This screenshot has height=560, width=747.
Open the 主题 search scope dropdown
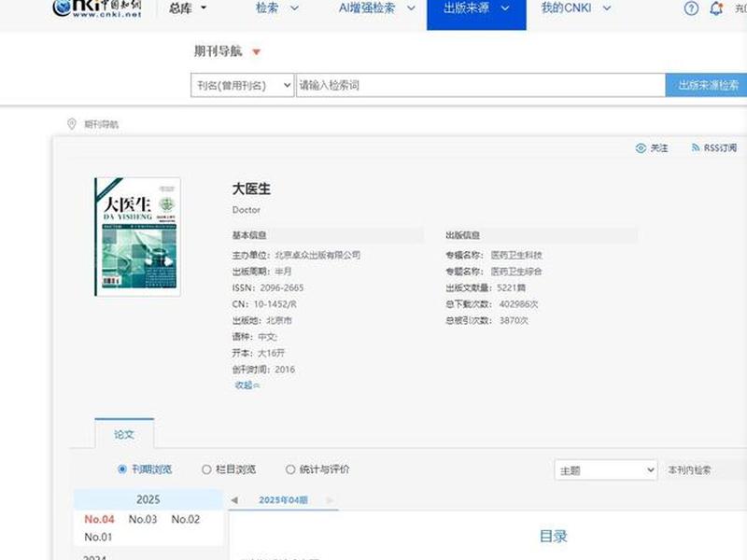click(606, 470)
